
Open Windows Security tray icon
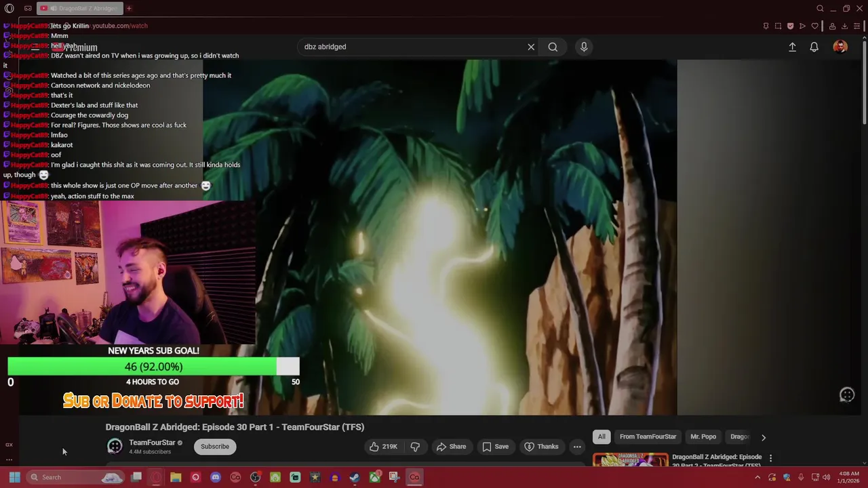(787, 477)
